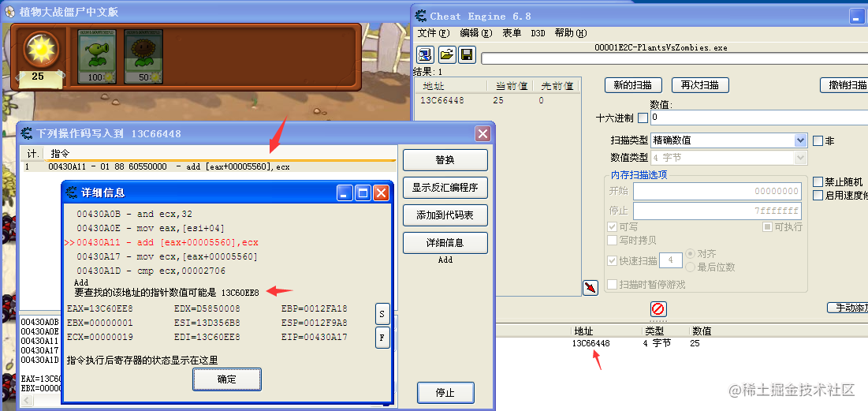Image resolution: width=868 pixels, height=411 pixels.
Task: Click the S button beside registers
Action: coord(382,313)
